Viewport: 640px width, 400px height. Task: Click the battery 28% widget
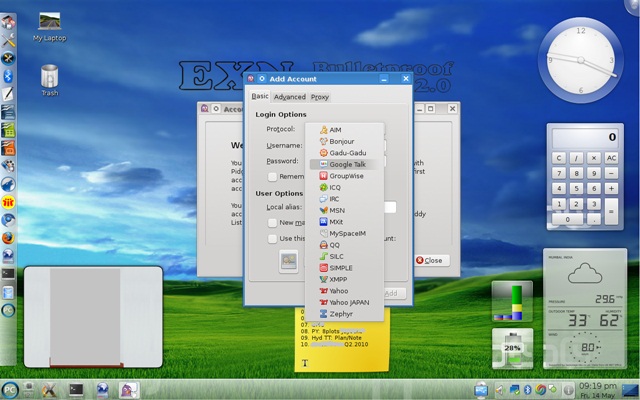tap(512, 347)
